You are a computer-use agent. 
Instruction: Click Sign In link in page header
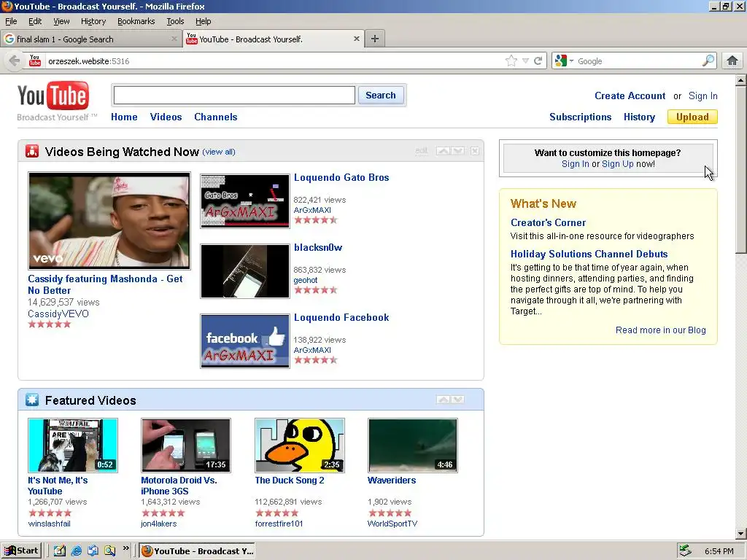coord(703,96)
